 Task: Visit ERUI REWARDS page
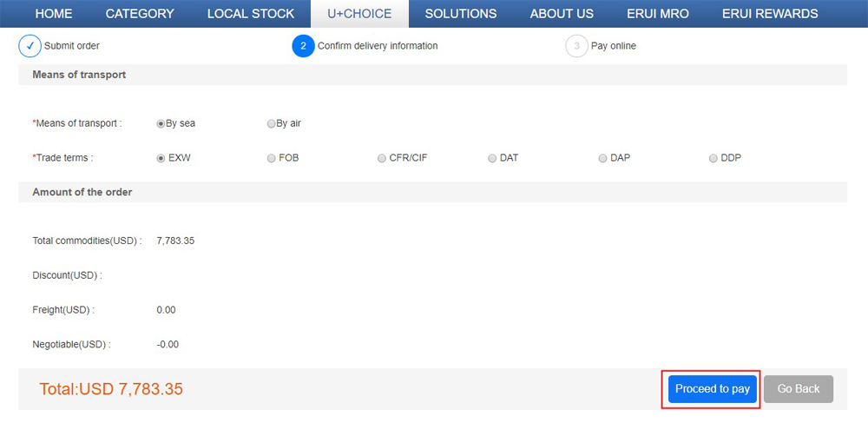click(770, 14)
